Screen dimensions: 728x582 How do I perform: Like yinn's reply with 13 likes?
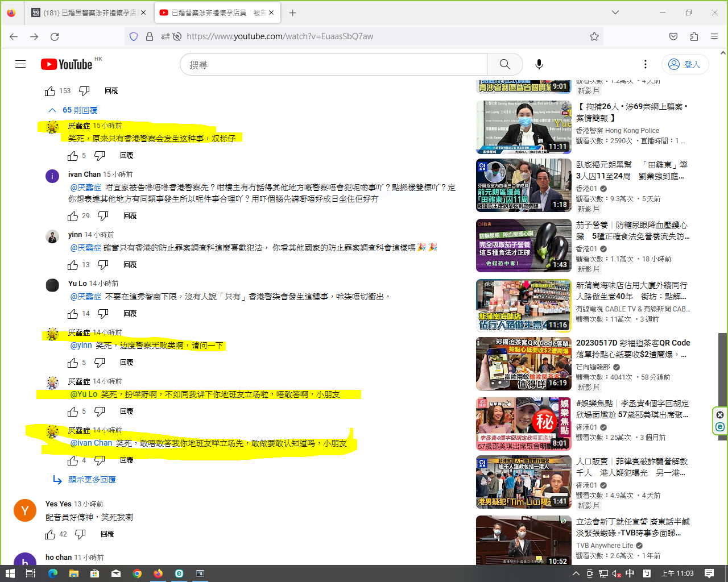(73, 265)
